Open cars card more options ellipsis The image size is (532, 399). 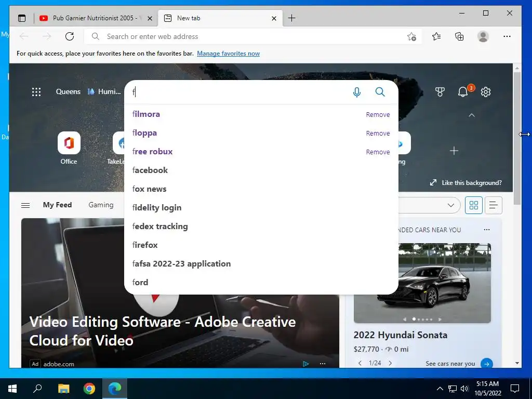[x=486, y=230]
